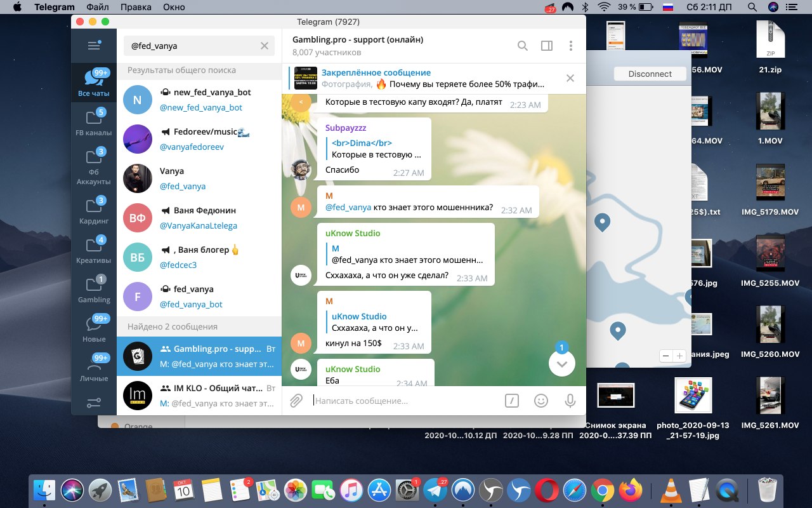Open the Правка menu
812x508 pixels.
[x=136, y=7]
